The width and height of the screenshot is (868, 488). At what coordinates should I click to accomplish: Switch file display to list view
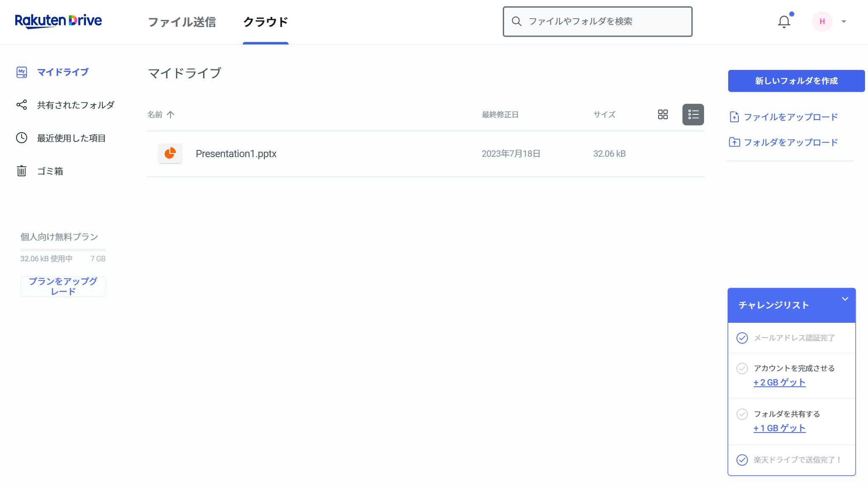(693, 114)
